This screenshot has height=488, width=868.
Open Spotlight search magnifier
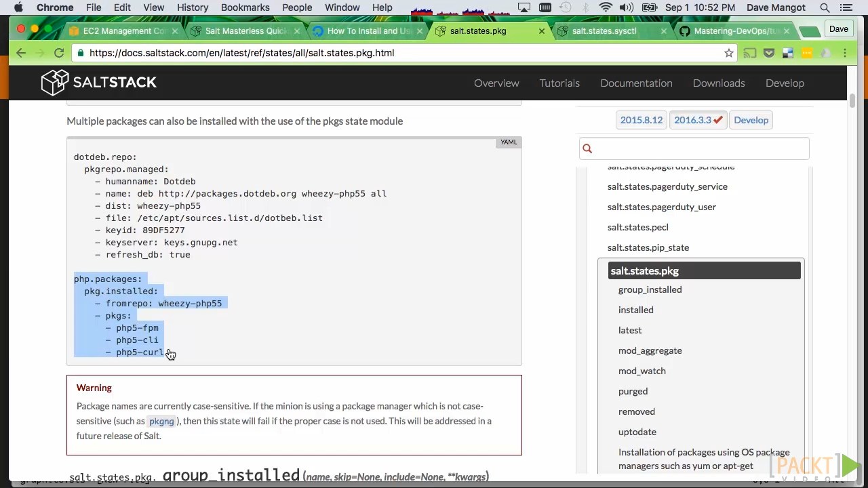[825, 7]
